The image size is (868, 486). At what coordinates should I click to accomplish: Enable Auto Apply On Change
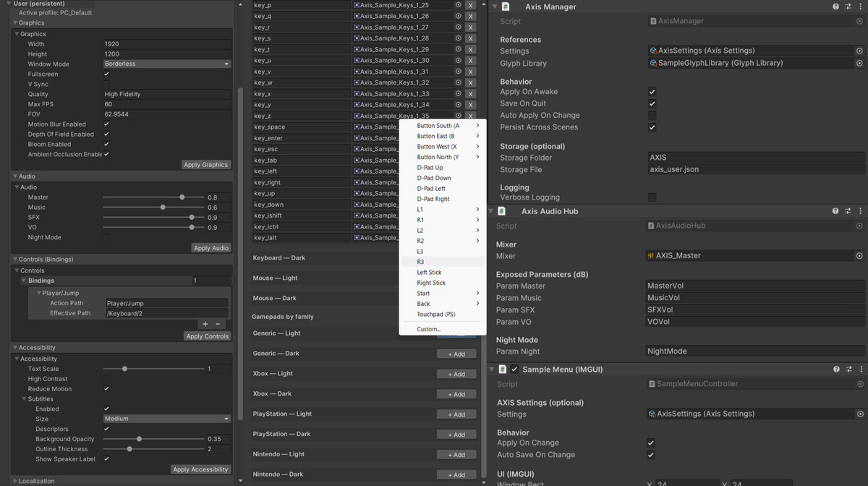click(652, 115)
